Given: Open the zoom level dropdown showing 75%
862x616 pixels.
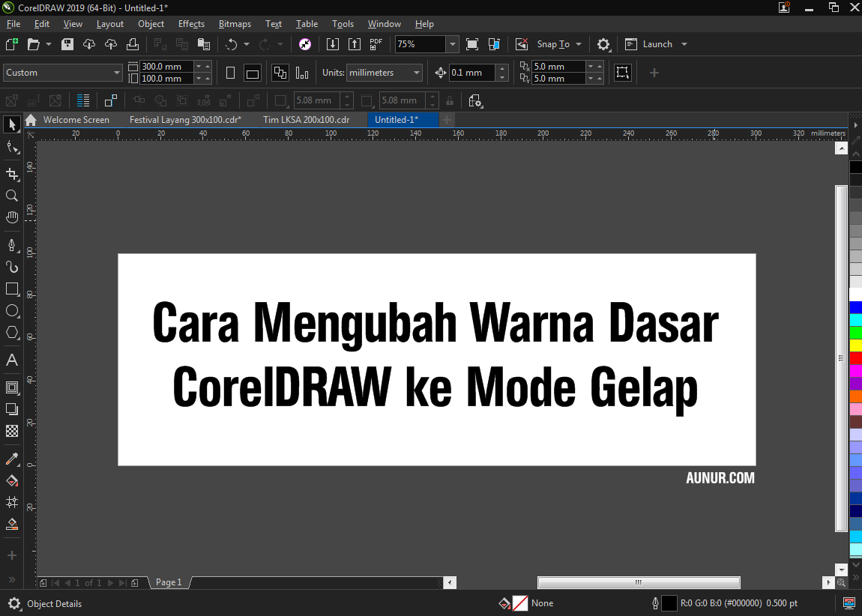Looking at the screenshot, I should [x=451, y=43].
